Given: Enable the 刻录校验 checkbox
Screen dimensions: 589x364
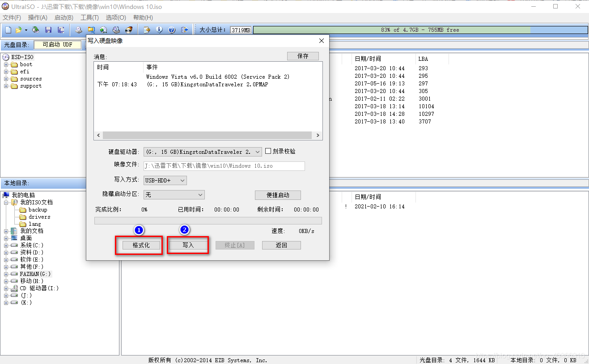Looking at the screenshot, I should coord(268,151).
